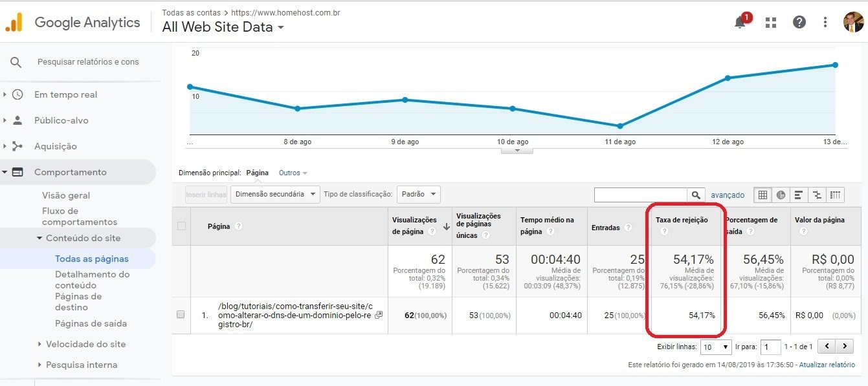Open the notifications bell
This screenshot has height=386, width=868.
(x=740, y=22)
